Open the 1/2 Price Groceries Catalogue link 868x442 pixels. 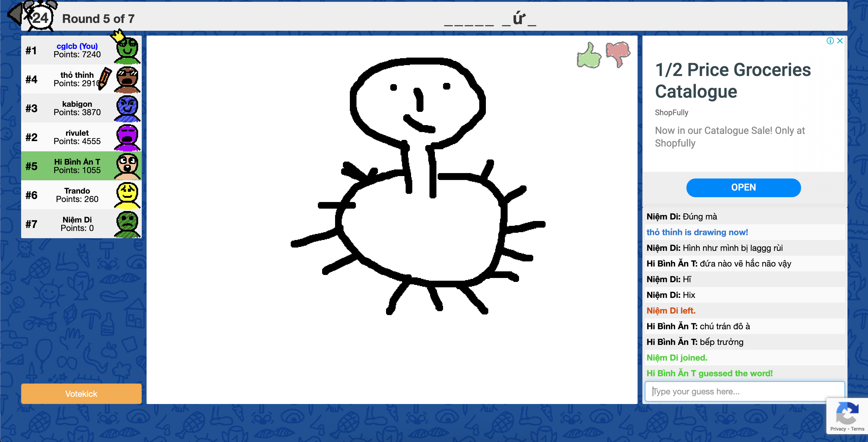point(733,81)
